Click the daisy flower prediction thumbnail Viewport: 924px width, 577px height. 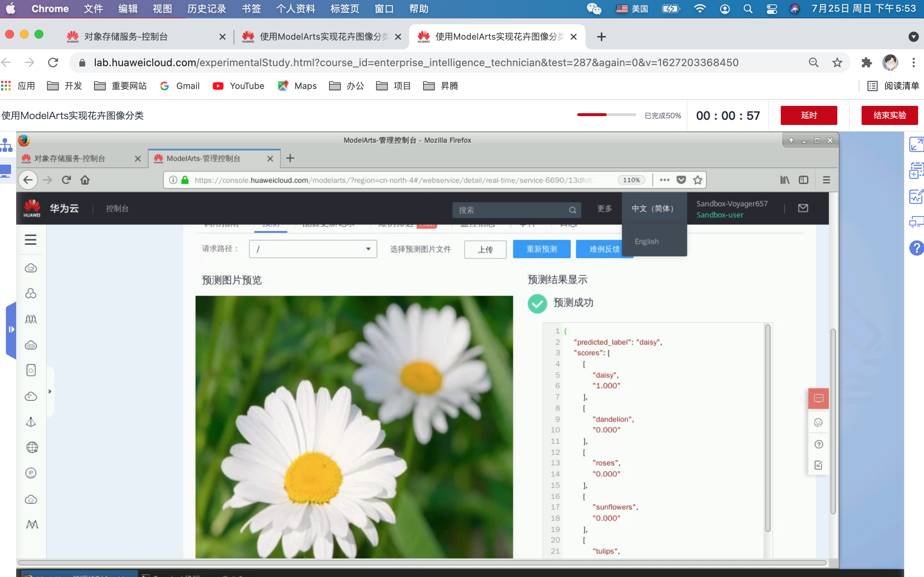pyautogui.click(x=354, y=426)
